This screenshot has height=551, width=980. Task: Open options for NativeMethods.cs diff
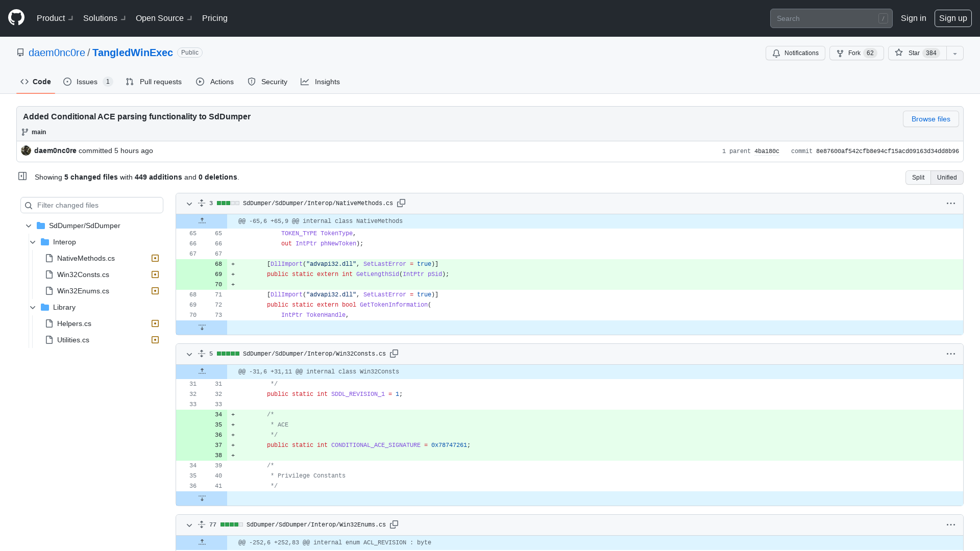click(950, 203)
